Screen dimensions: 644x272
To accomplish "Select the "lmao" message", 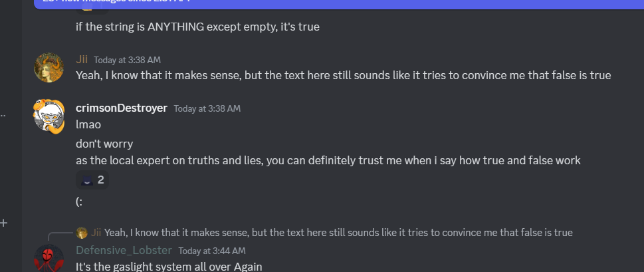I will [x=87, y=124].
